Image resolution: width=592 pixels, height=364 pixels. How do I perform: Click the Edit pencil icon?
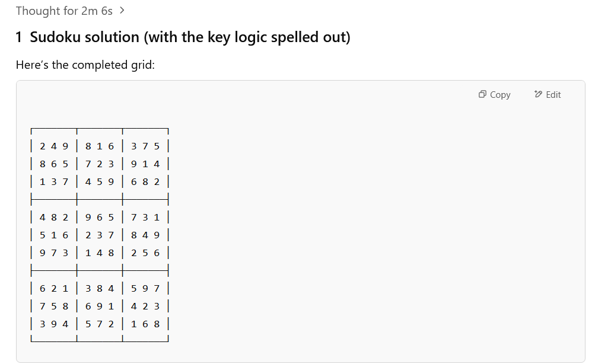tap(538, 94)
